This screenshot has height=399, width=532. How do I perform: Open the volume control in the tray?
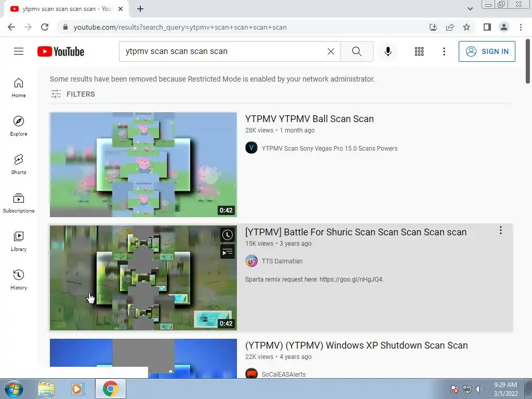(479, 389)
